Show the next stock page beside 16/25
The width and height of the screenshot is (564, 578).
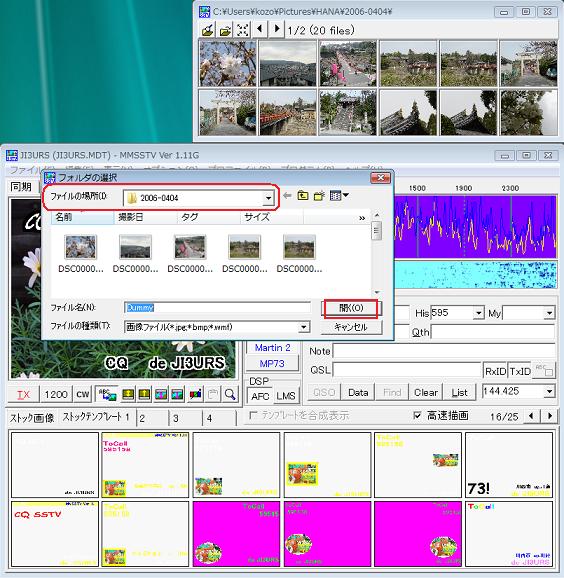[550, 416]
